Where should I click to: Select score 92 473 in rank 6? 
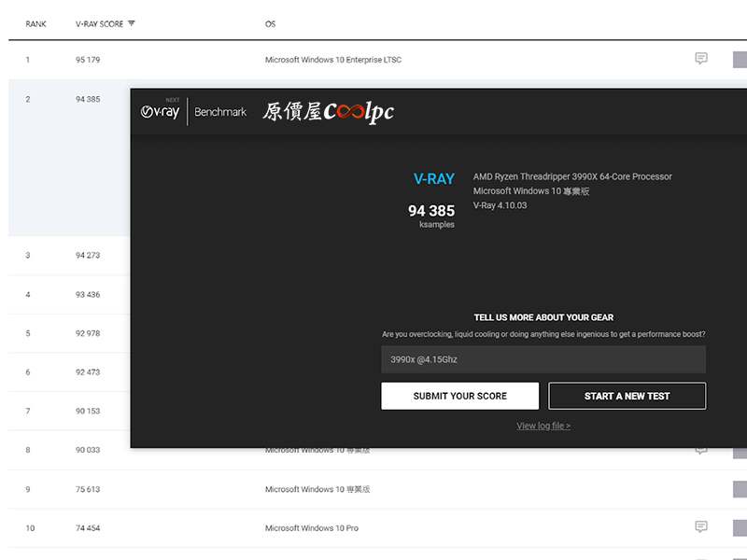pyautogui.click(x=88, y=371)
